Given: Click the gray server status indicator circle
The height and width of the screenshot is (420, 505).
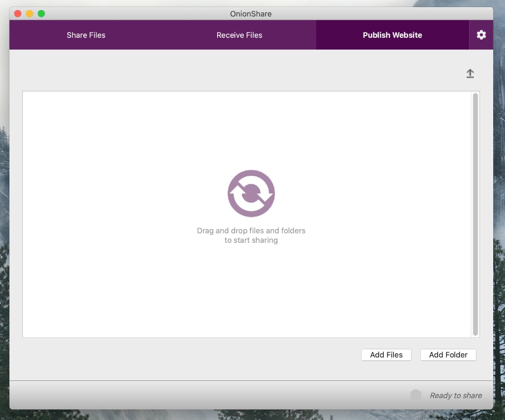Looking at the screenshot, I should (416, 395).
